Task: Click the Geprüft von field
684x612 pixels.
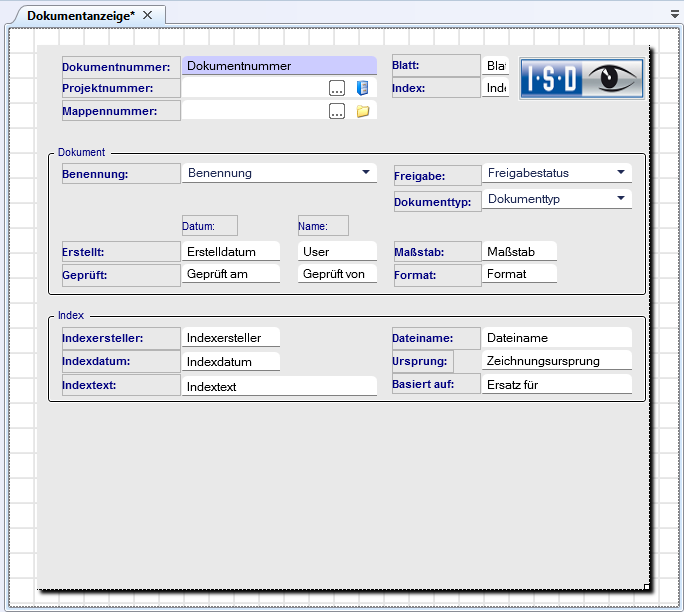Action: 337,274
